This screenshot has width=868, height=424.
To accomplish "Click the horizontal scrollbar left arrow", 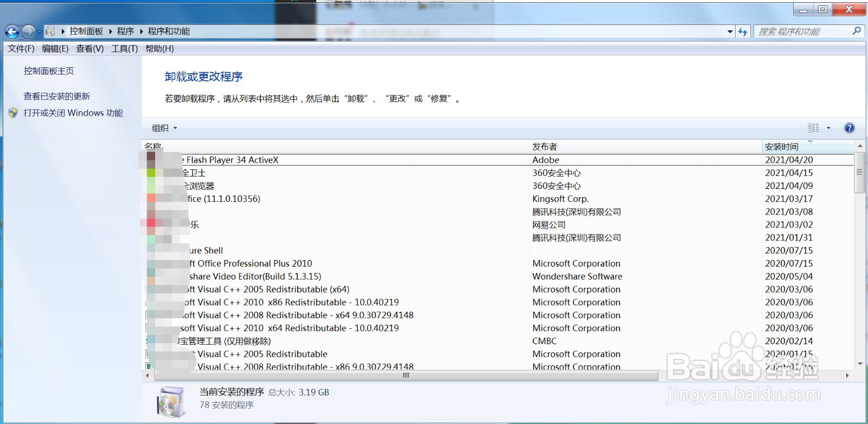I will [x=148, y=375].
